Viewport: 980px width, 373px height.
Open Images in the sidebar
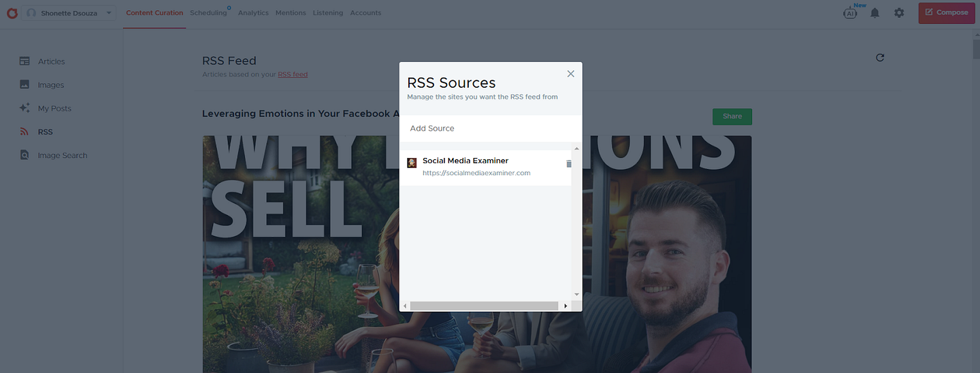point(51,85)
